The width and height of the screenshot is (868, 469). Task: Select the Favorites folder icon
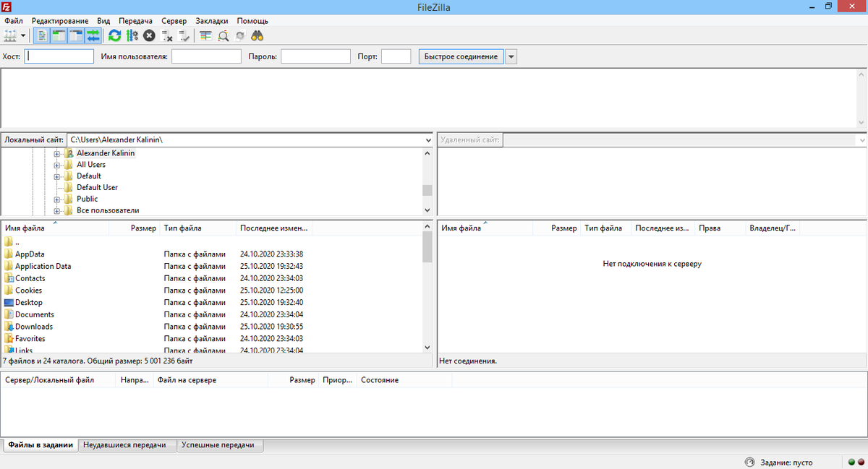point(9,338)
